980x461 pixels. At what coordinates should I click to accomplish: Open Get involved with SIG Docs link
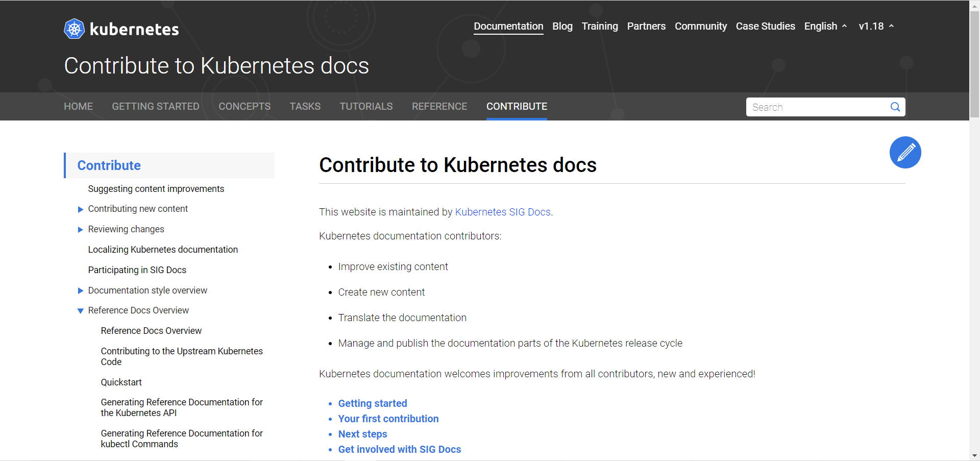[x=400, y=449]
